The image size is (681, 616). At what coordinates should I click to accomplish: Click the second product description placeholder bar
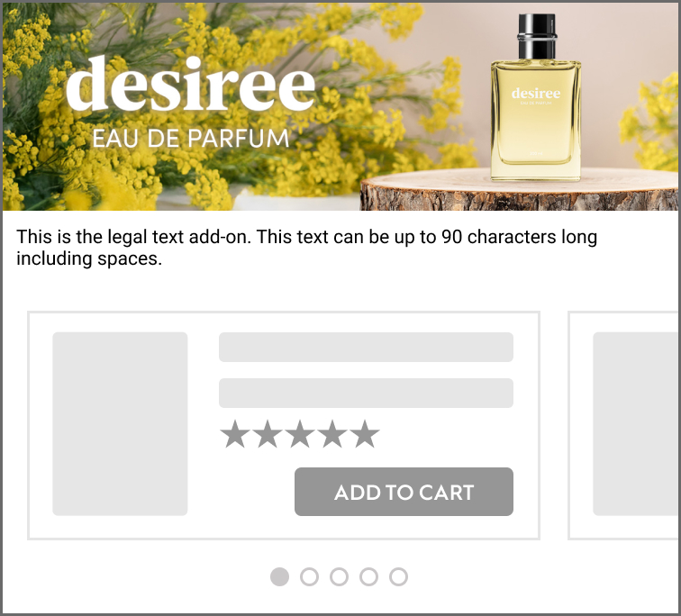[366, 393]
